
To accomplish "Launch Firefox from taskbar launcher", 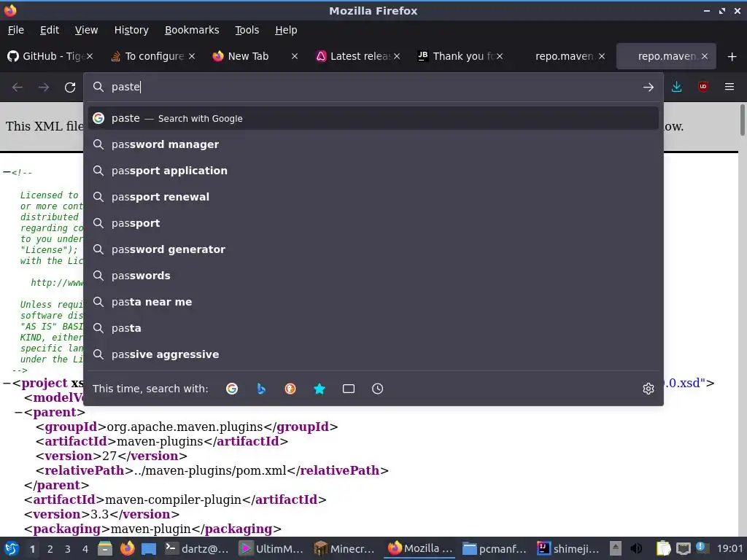I will (x=127, y=548).
